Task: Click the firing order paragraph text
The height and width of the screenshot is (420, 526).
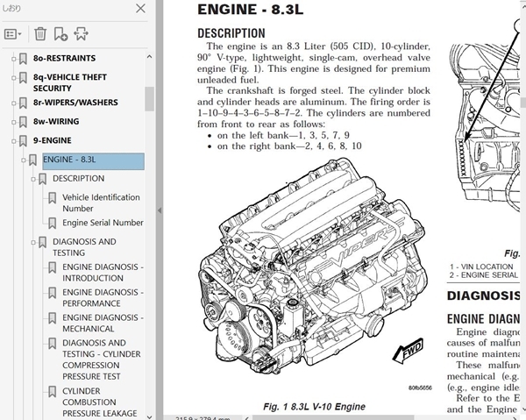Action: click(x=314, y=107)
